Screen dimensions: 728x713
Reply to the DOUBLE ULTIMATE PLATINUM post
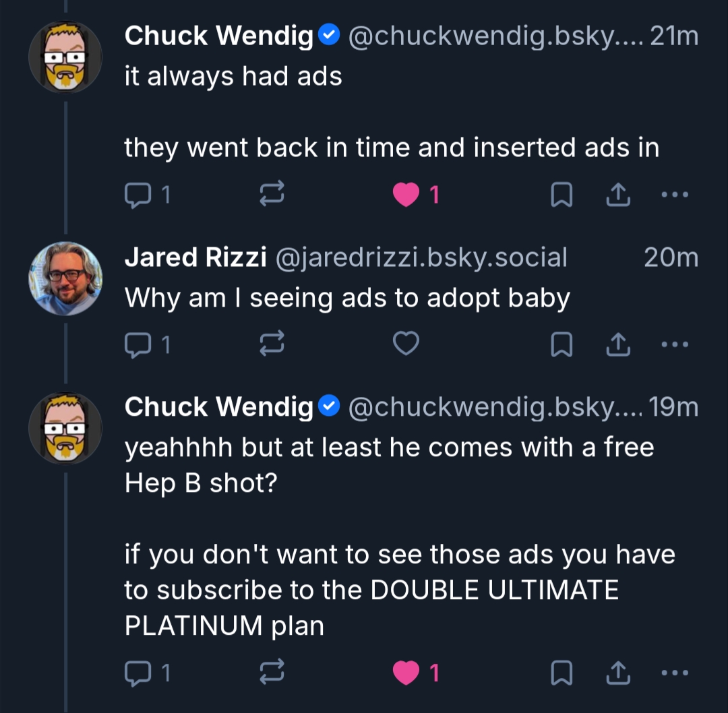point(139,672)
